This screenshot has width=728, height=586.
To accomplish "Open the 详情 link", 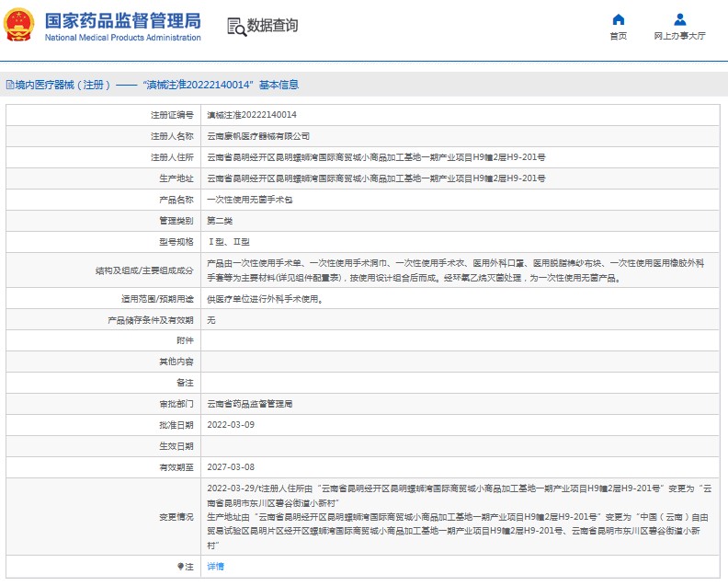I will pyautogui.click(x=215, y=567).
